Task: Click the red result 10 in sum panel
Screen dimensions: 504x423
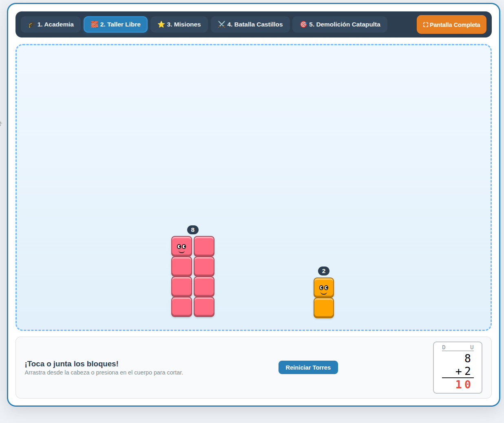Action: [463, 384]
